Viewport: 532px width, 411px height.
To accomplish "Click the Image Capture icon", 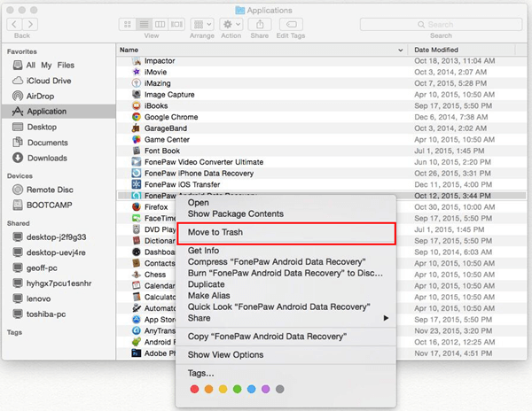I will tap(137, 95).
